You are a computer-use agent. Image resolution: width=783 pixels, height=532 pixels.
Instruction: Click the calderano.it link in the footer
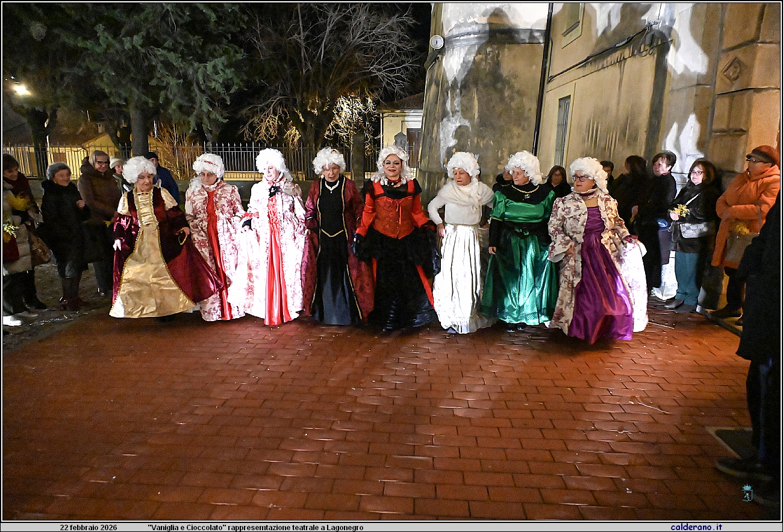tap(696, 527)
